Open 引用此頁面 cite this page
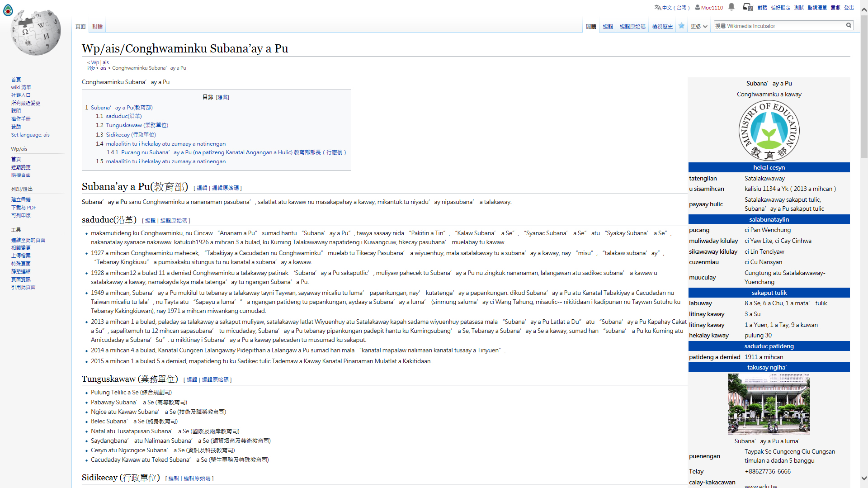 (23, 287)
